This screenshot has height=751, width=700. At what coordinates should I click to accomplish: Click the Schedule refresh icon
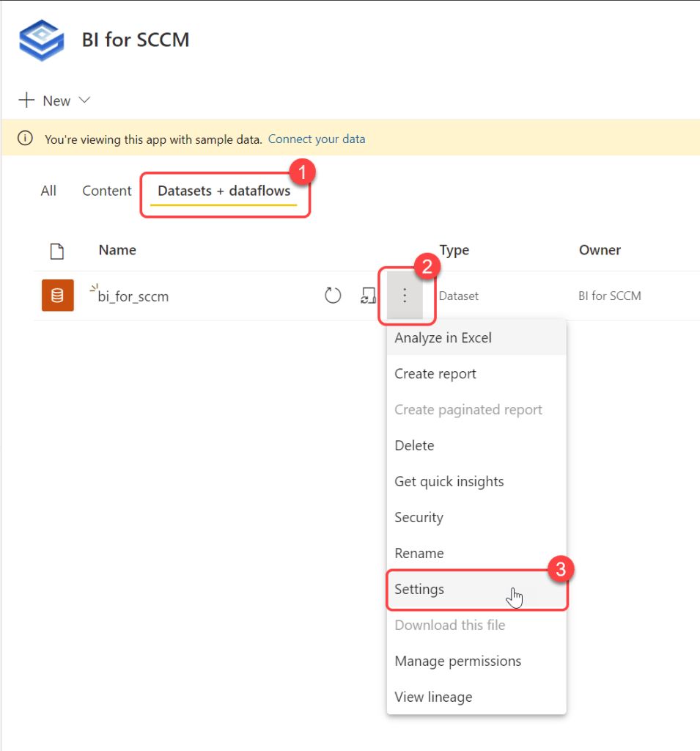click(368, 296)
